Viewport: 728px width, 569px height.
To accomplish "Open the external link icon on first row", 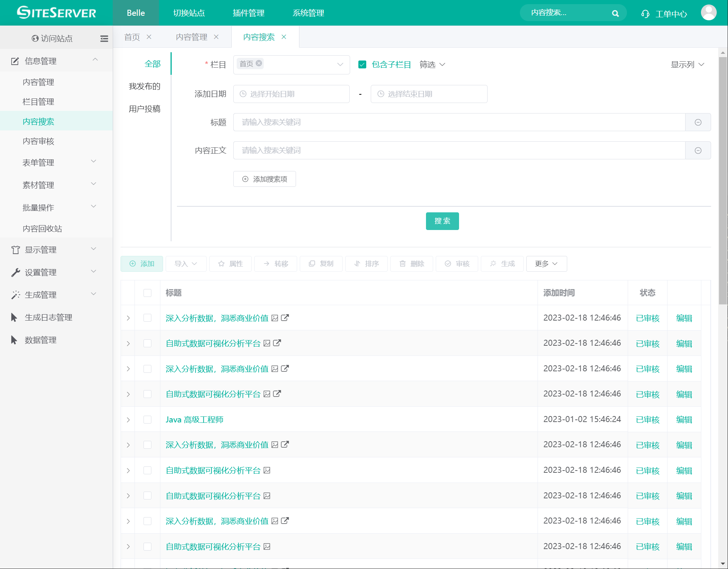I will pyautogui.click(x=285, y=318).
